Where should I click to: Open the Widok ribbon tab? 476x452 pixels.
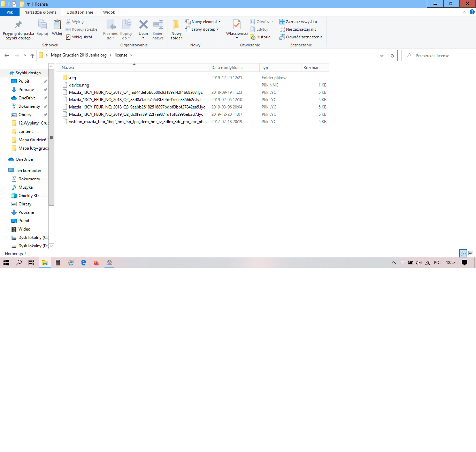[109, 12]
